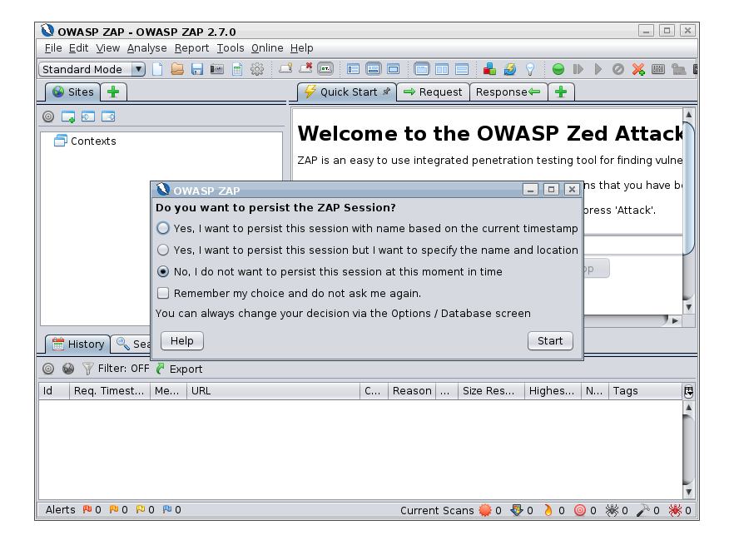The height and width of the screenshot is (560, 734).
Task: Click the Check for Updates icon
Action: click(x=510, y=69)
